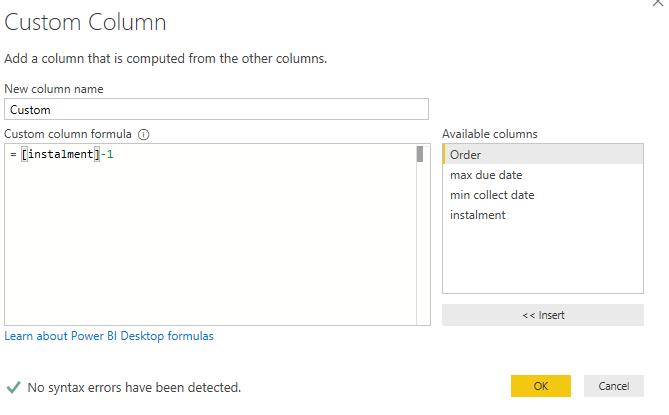Click the New column name input field
The height and width of the screenshot is (415, 669).
point(216,109)
